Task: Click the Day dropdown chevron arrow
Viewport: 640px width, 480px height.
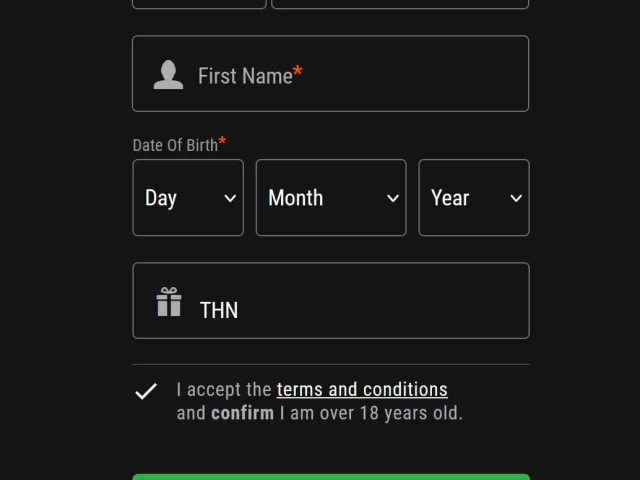Action: click(230, 198)
